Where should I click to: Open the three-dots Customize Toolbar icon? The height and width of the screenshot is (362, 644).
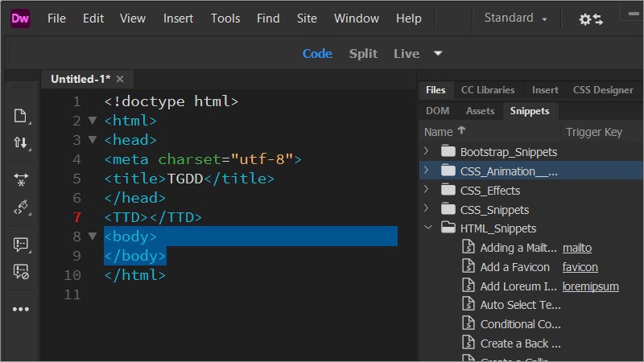[21, 309]
